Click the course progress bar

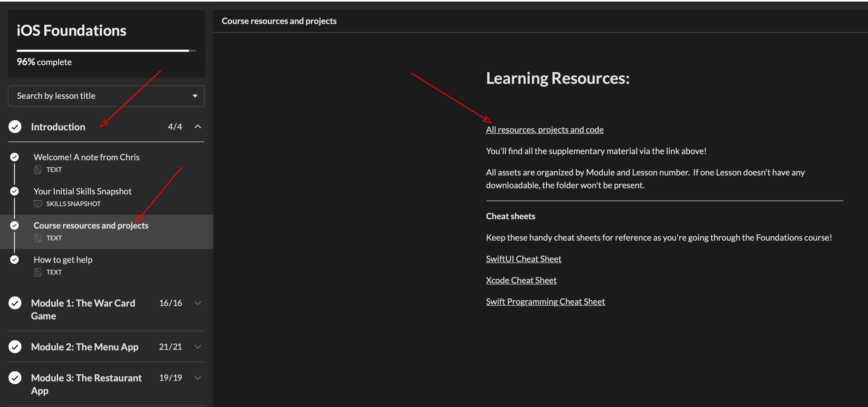[106, 51]
